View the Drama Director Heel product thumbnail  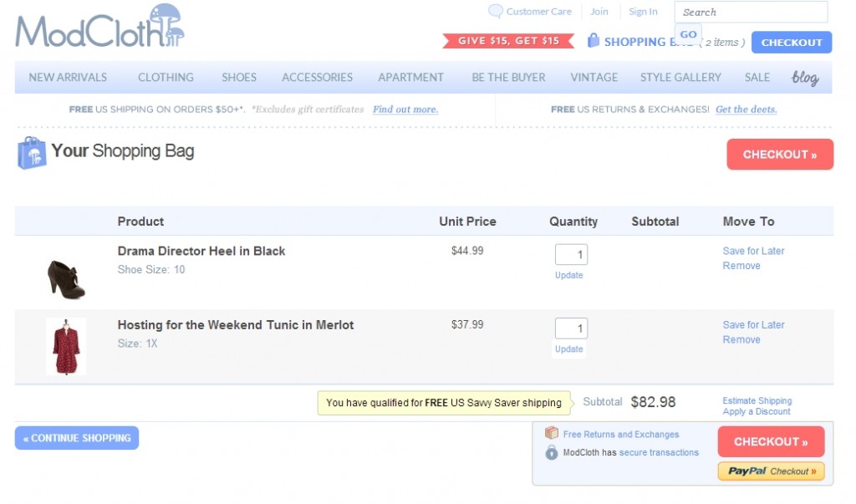pyautogui.click(x=66, y=279)
